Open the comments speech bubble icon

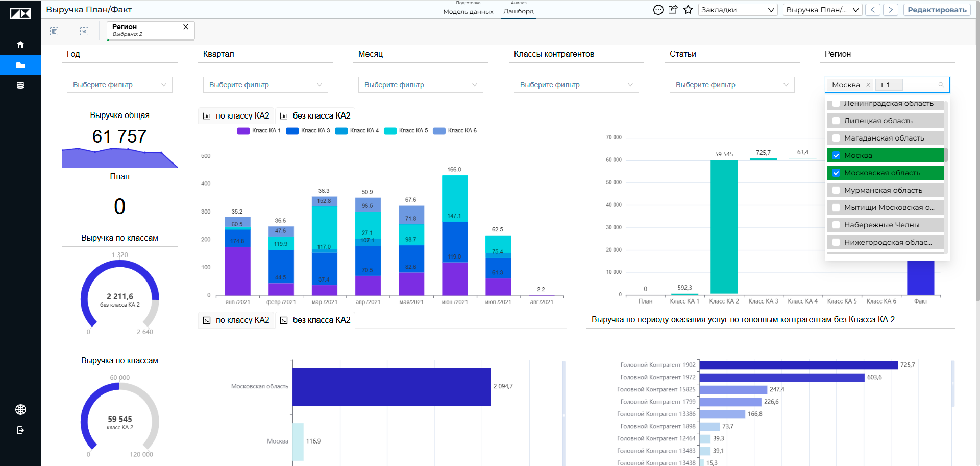pos(658,10)
